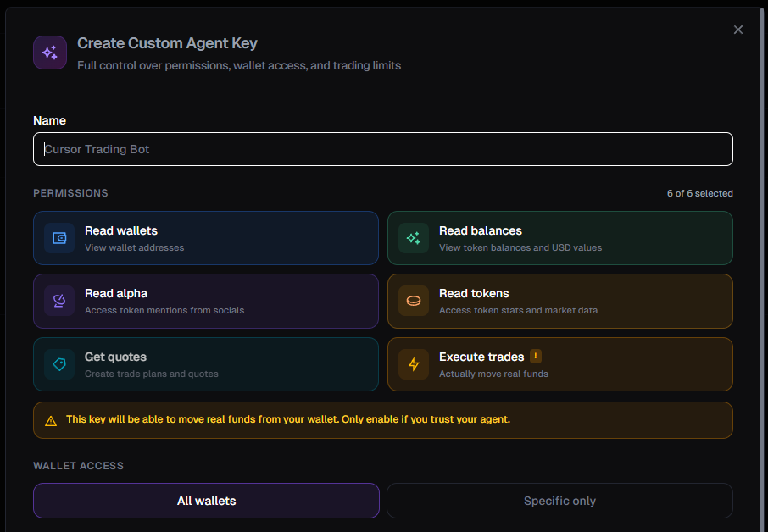Toggle off the Execute trades permission
Image resolution: width=768 pixels, height=532 pixels.
pyautogui.click(x=559, y=364)
